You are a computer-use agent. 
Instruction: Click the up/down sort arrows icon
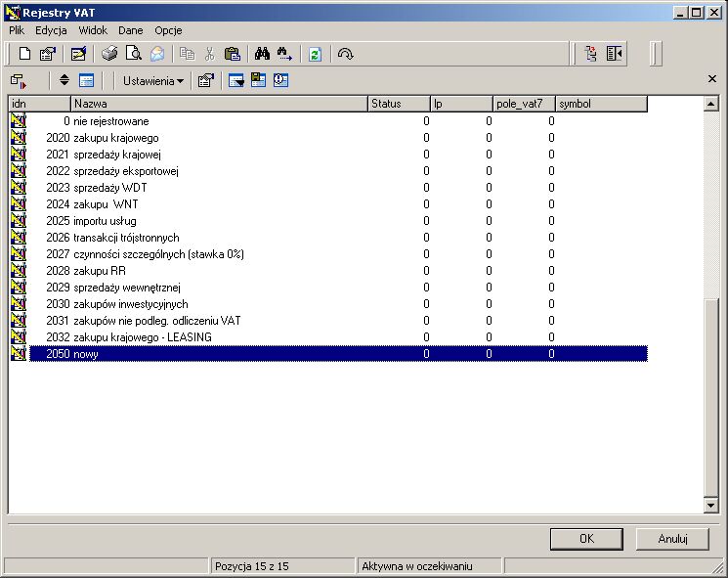pyautogui.click(x=64, y=80)
